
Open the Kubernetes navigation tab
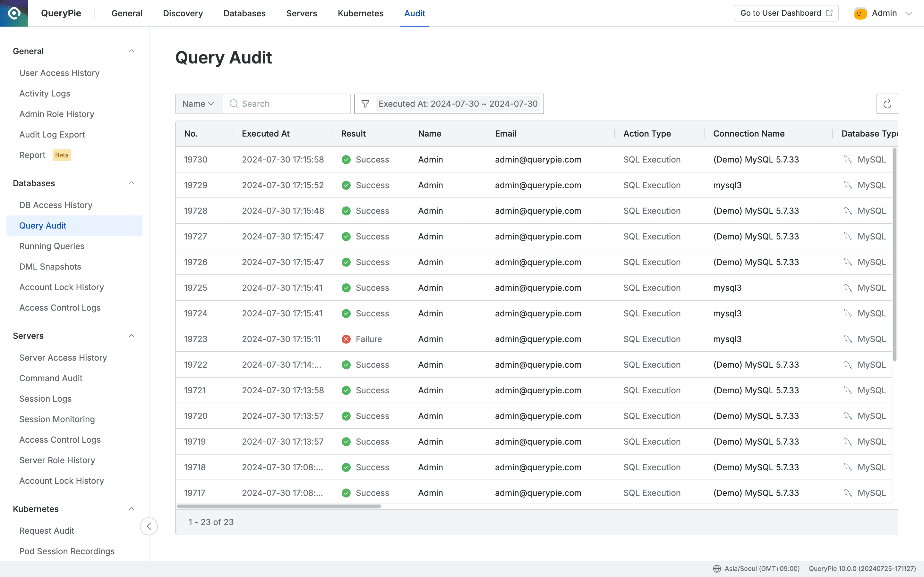coord(360,13)
